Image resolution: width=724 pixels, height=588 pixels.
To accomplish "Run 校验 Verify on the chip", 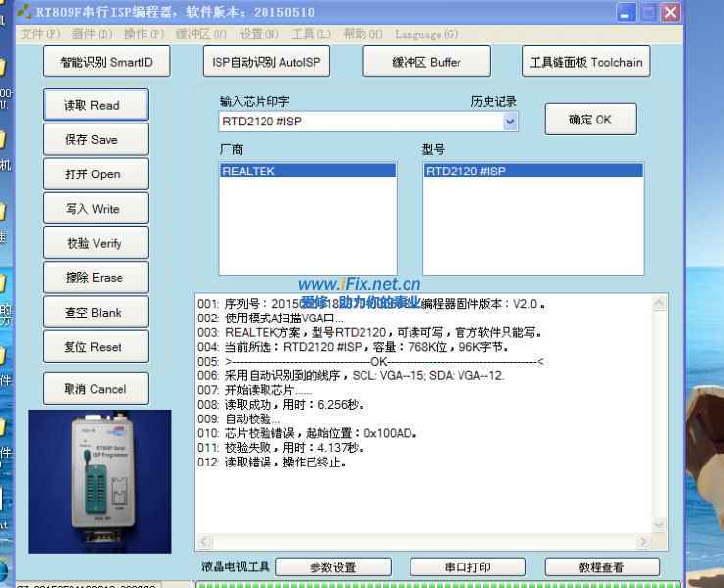I will pyautogui.click(x=95, y=243).
